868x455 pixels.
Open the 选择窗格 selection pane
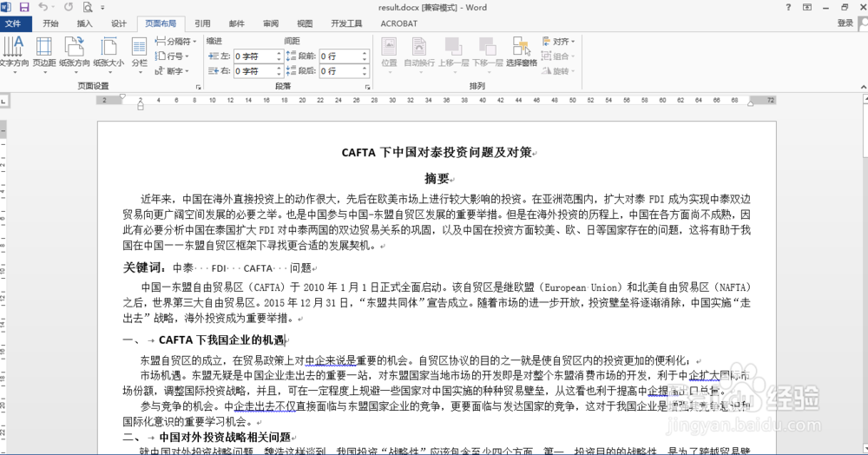(522, 54)
